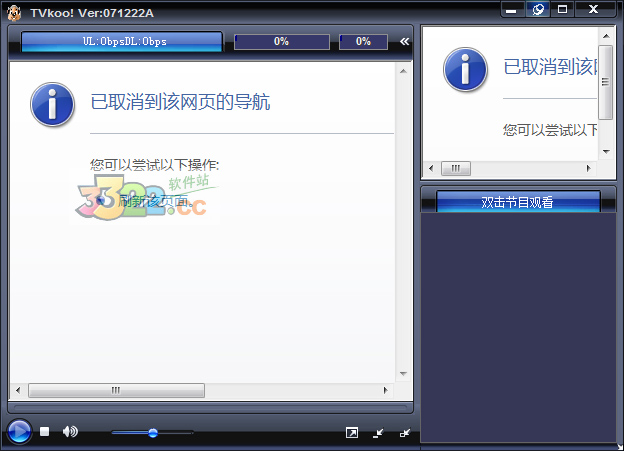The image size is (624, 451).
Task: Mute audio via the speaker icon
Action: click(x=70, y=431)
